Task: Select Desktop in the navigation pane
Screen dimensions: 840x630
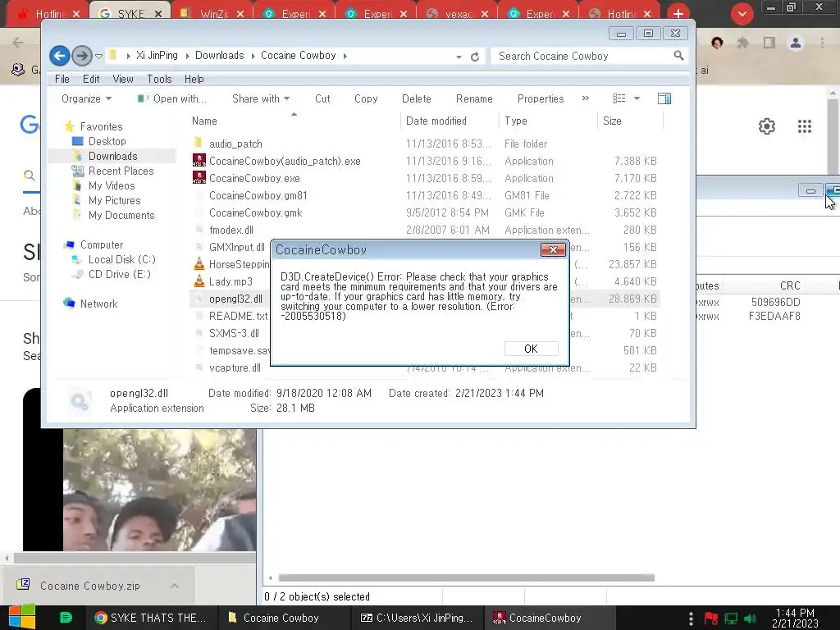Action: coord(107,141)
